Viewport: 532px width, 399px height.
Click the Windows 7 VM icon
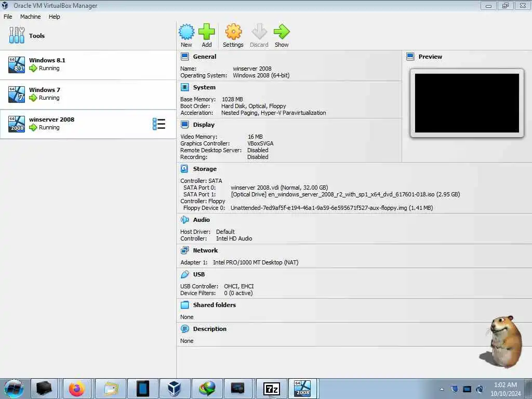coord(17,95)
